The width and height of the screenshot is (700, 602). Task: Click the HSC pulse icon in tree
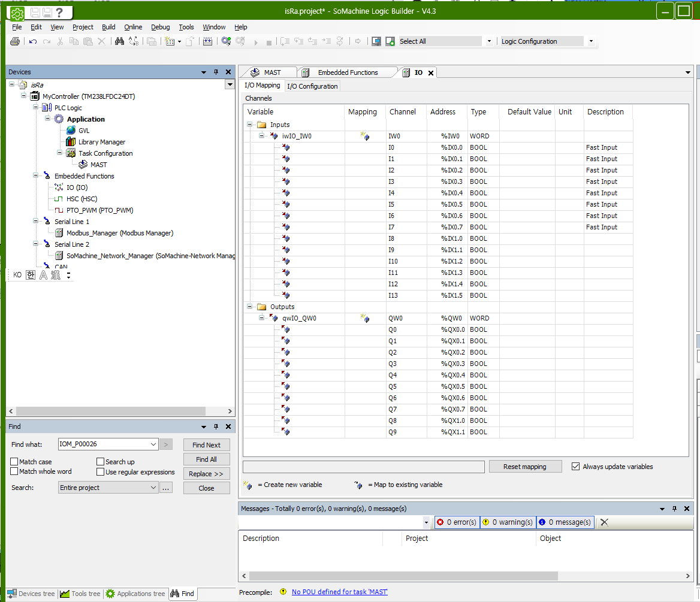point(59,199)
